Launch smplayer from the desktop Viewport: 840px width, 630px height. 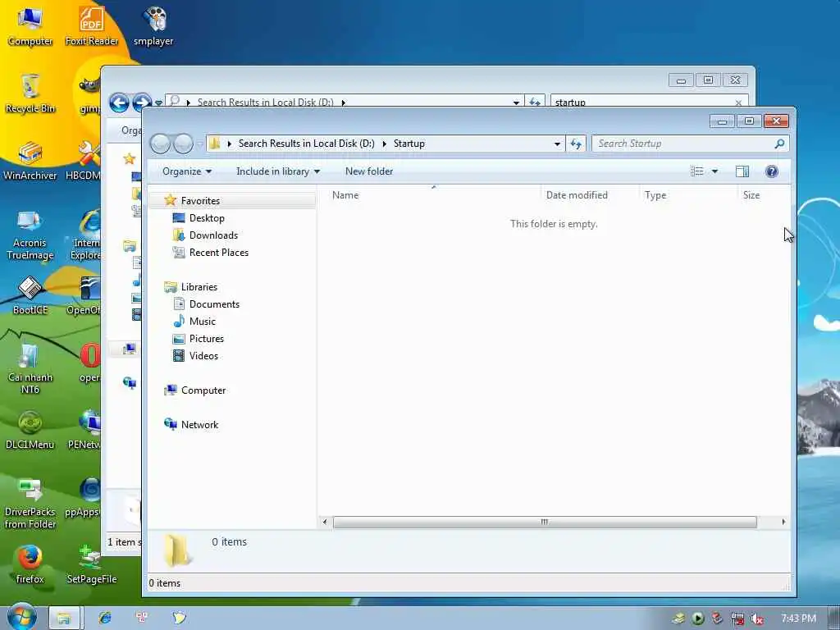click(153, 25)
